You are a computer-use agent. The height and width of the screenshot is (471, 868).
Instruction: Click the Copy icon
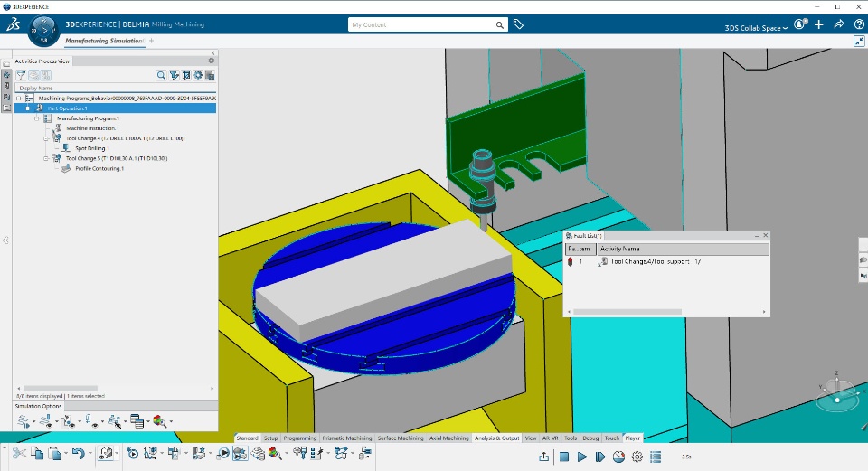(x=37, y=454)
